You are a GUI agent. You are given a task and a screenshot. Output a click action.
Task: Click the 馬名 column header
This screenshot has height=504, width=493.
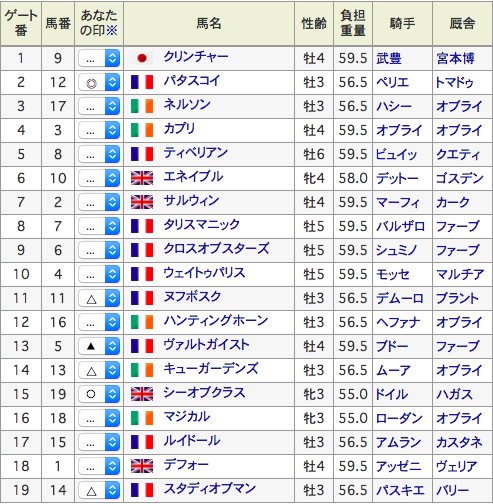[209, 24]
